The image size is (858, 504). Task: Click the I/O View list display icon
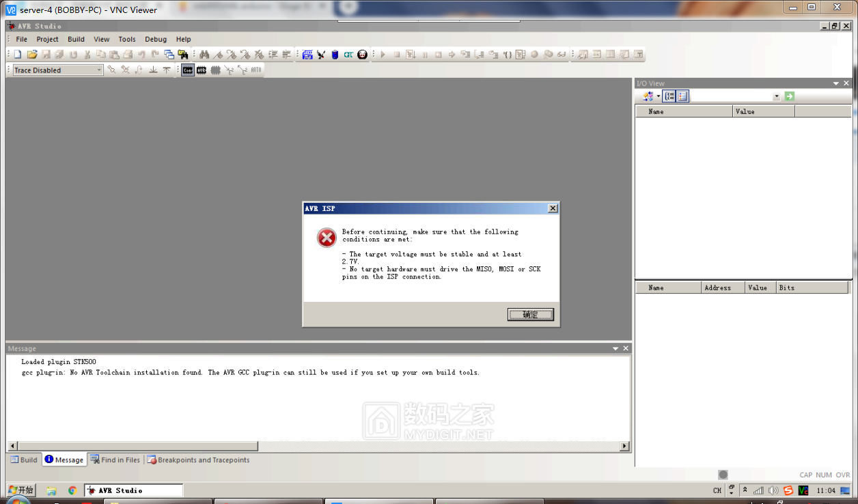683,96
